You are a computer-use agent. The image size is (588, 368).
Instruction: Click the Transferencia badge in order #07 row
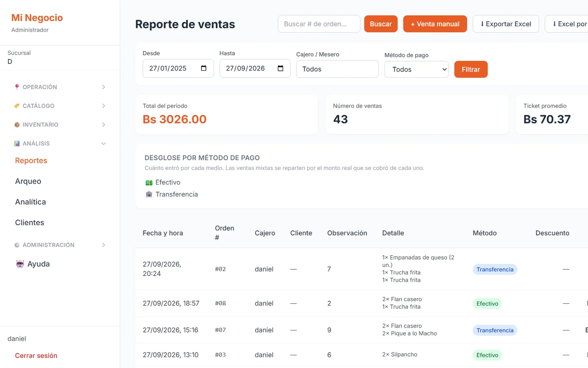pos(495,330)
